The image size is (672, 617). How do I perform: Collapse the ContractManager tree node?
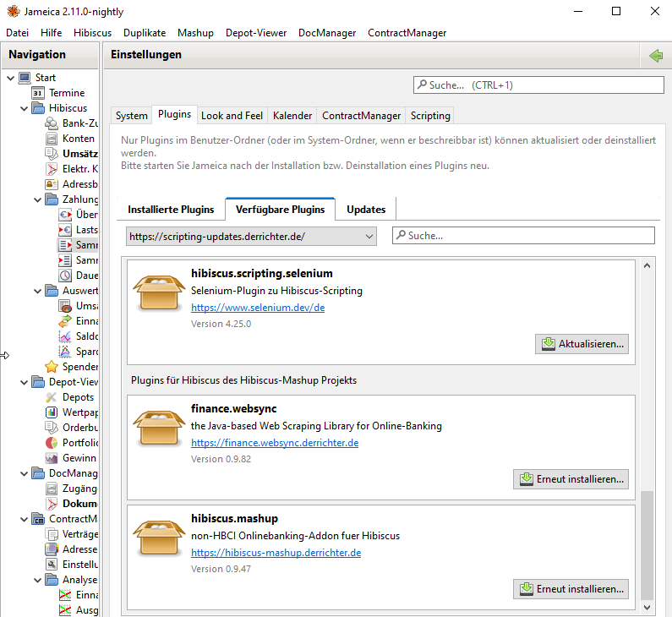[25, 519]
